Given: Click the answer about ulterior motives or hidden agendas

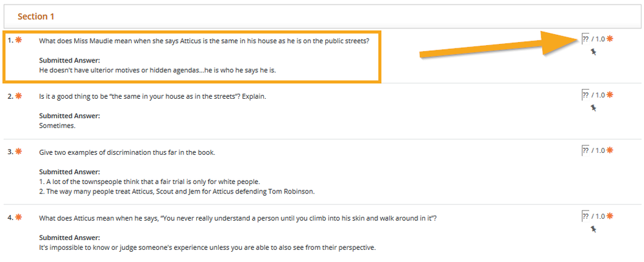Looking at the screenshot, I should pos(157,70).
